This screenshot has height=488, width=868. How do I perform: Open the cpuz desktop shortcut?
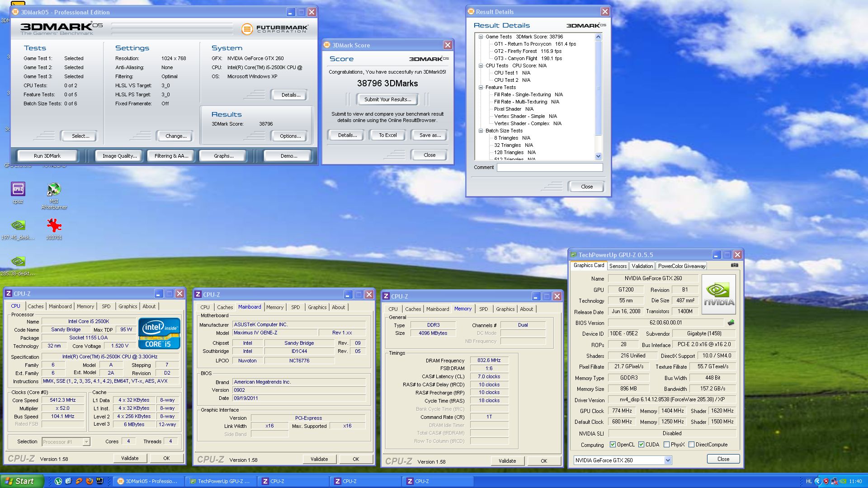18,189
